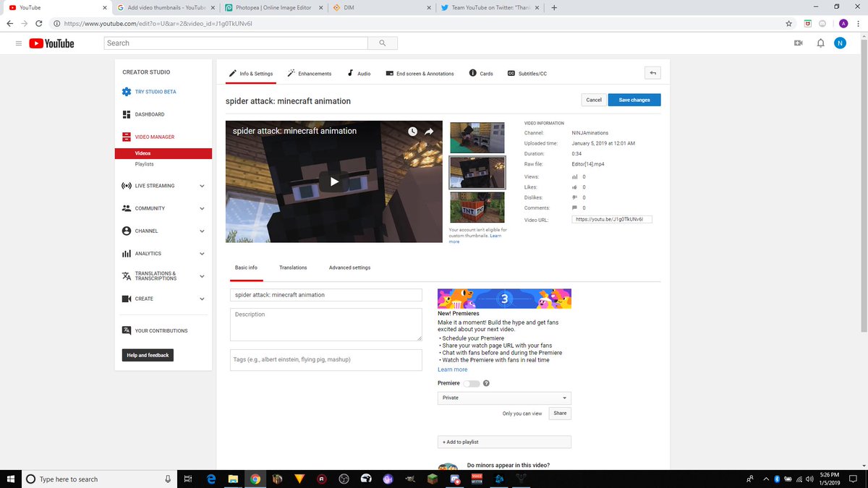Open End screen & Annotations tab
Viewport: 868px width, 488px height.
(420, 74)
